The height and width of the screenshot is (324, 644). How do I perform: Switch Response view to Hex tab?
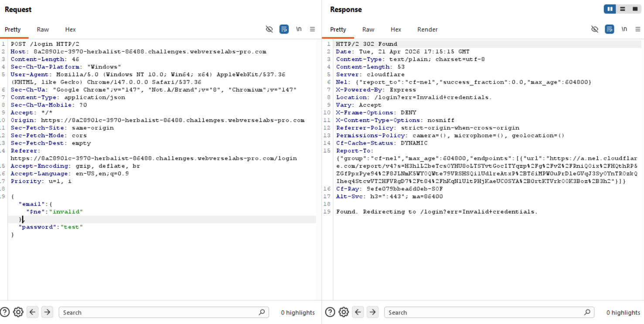(x=396, y=30)
